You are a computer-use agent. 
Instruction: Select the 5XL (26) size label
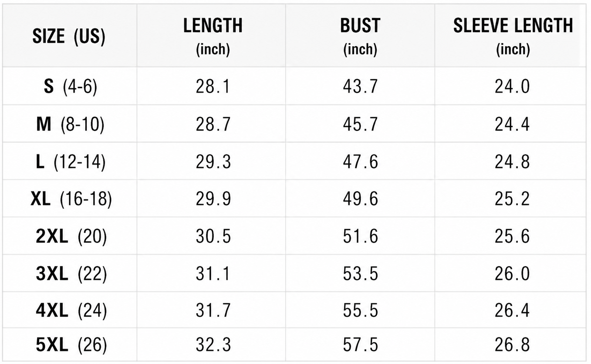[x=71, y=345]
